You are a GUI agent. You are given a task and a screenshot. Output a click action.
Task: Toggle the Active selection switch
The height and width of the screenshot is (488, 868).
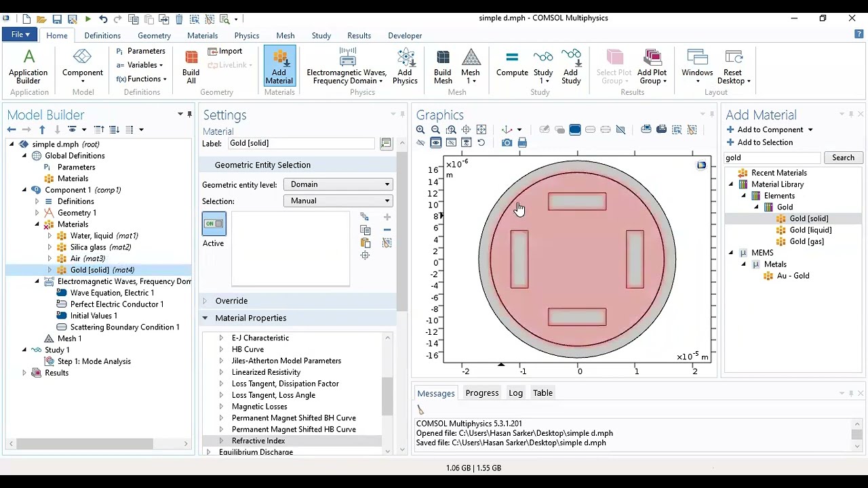[x=214, y=224]
